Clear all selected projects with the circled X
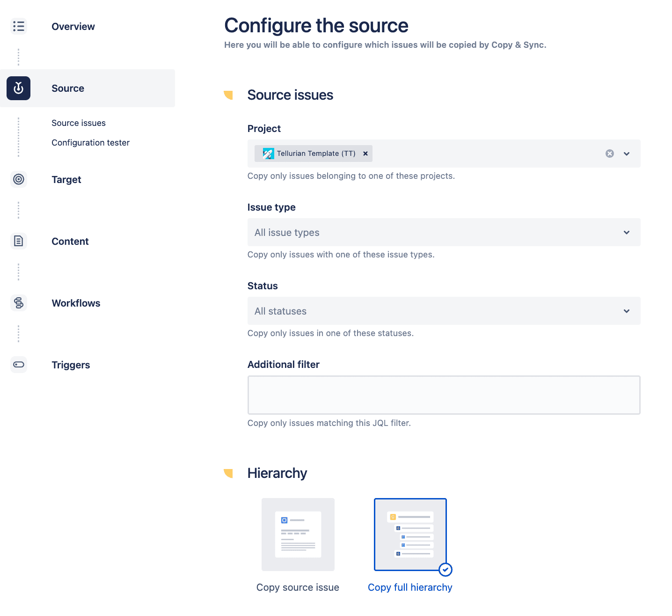 609,153
